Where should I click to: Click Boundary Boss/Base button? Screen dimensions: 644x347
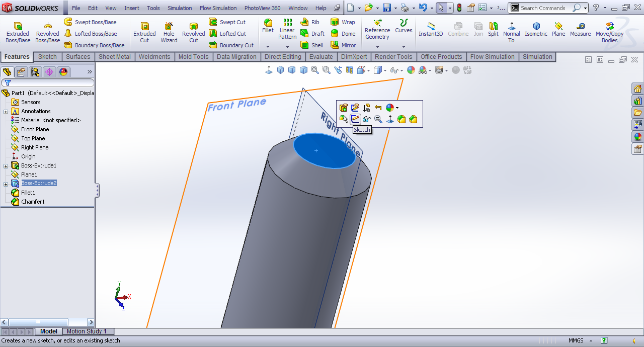coord(95,45)
